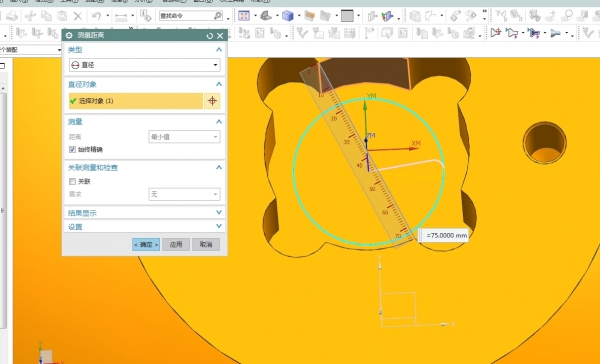Click the 确定 OK button
The image size is (600, 364).
point(146,245)
